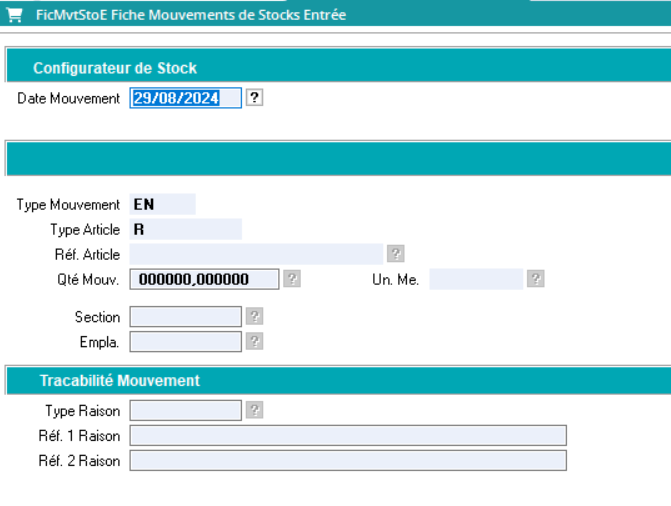Click into the Section input box

(x=186, y=317)
